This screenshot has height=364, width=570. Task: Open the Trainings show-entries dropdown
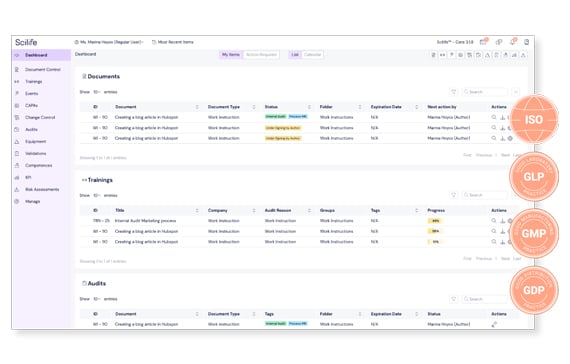[97, 196]
